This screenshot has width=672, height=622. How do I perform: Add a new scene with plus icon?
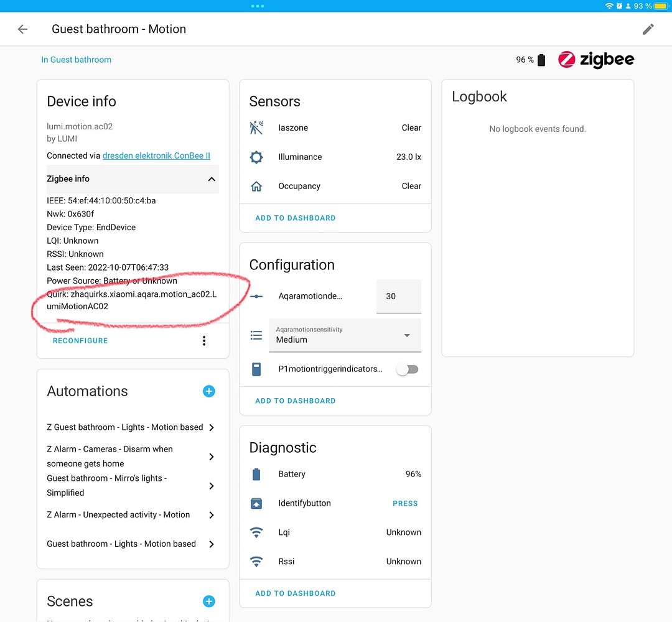(208, 601)
